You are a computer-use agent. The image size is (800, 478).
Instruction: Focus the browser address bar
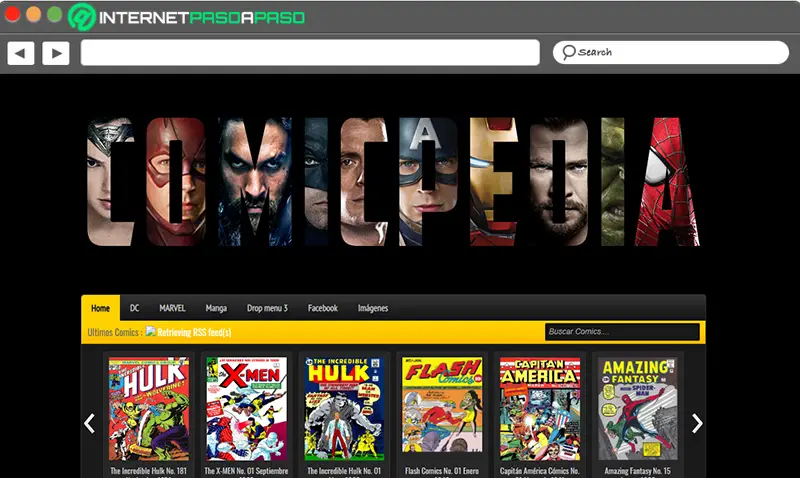pos(310,53)
